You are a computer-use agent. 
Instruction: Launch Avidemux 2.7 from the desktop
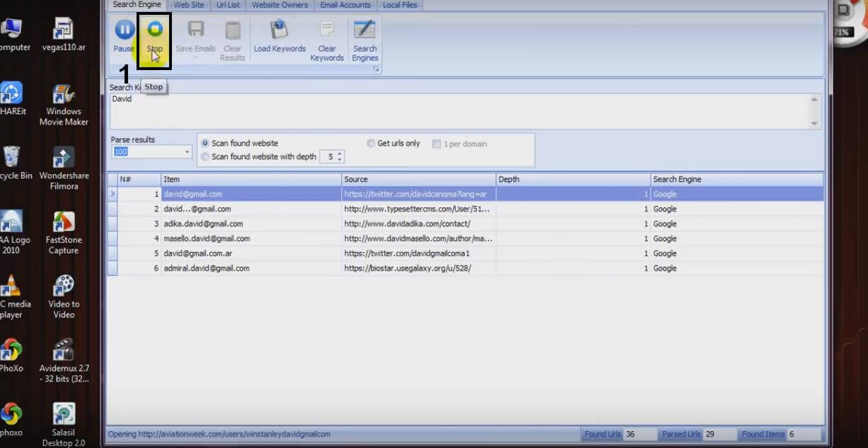[64, 361]
